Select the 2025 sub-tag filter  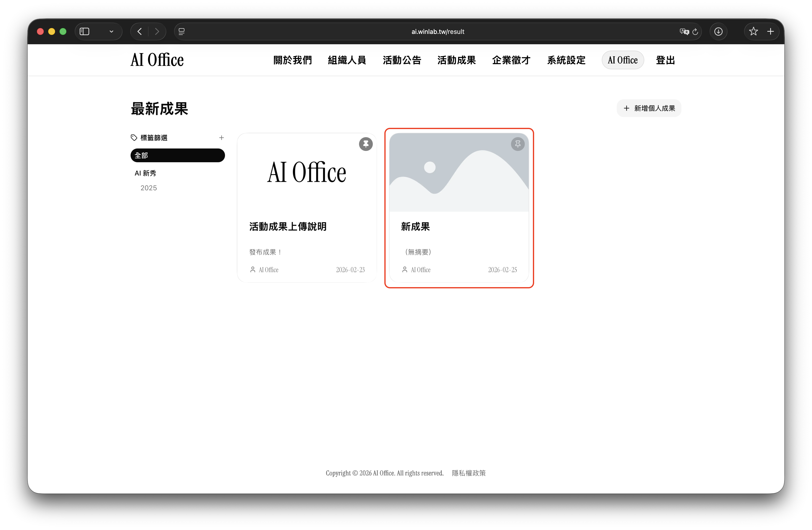coord(149,188)
